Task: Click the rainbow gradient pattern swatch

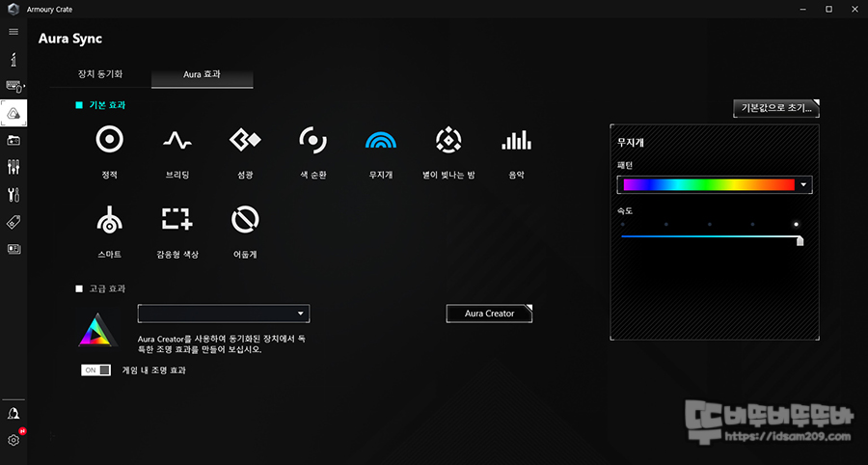Action: click(x=709, y=185)
